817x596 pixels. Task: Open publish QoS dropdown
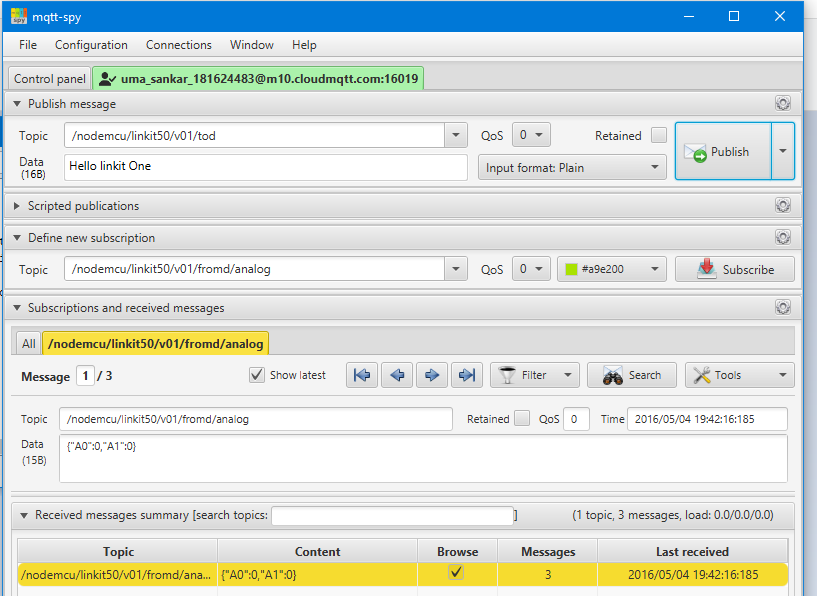[x=531, y=135]
